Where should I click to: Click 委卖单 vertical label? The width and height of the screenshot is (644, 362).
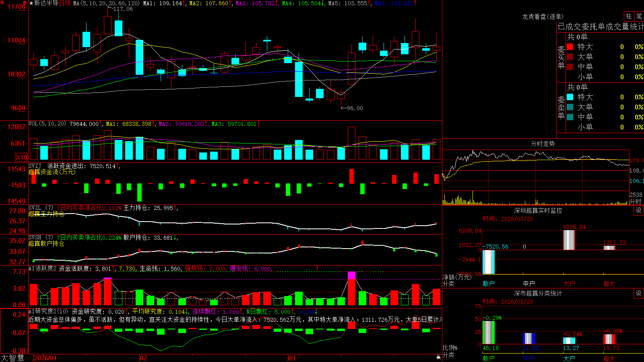click(561, 107)
